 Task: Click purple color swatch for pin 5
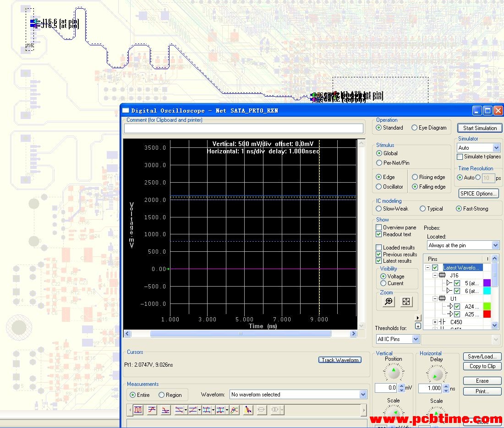tap(487, 283)
